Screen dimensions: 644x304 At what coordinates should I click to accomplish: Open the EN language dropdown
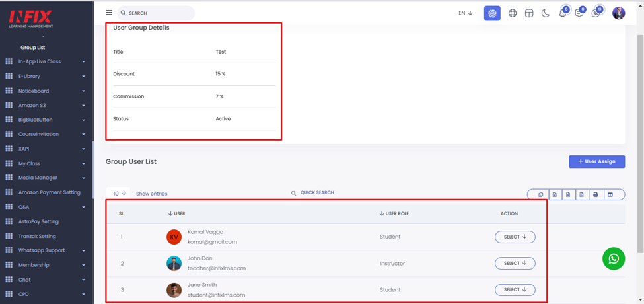[x=466, y=13]
